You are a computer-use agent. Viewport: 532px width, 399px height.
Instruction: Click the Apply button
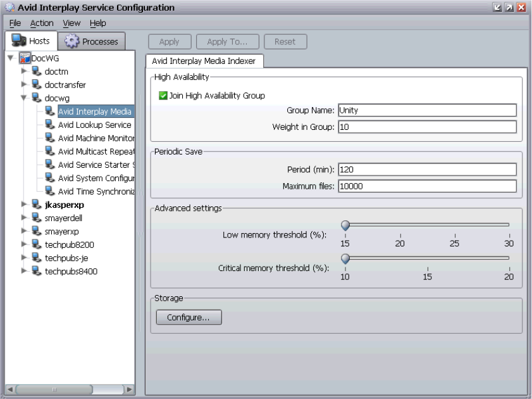pyautogui.click(x=170, y=41)
